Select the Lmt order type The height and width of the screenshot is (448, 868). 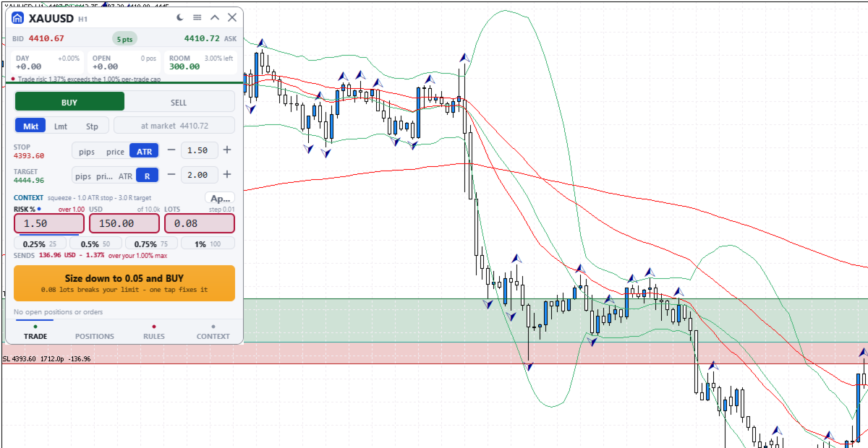[x=61, y=126]
